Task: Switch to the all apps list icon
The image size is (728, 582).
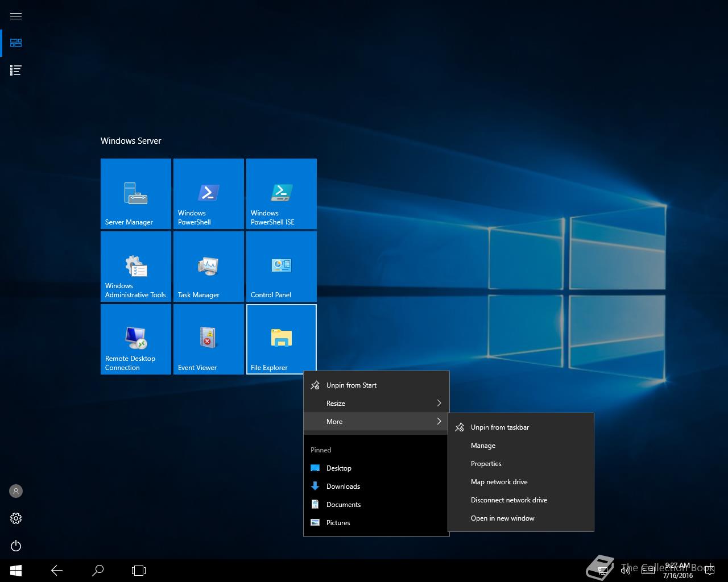Action: [x=16, y=70]
